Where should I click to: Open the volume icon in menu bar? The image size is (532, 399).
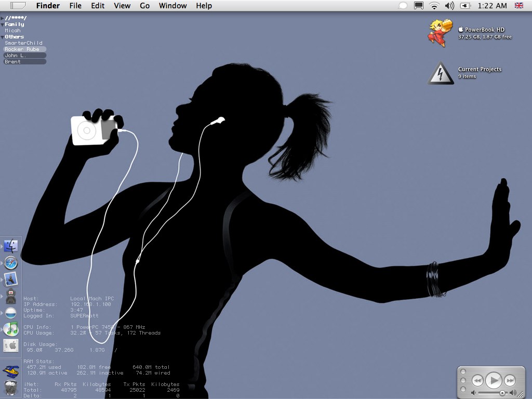click(449, 6)
